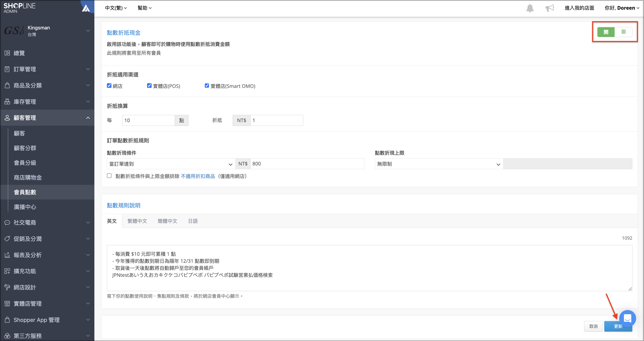Click the Shopper App 管理 bag icon
Image resolution: width=644 pixels, height=341 pixels.
pyautogui.click(x=7, y=320)
